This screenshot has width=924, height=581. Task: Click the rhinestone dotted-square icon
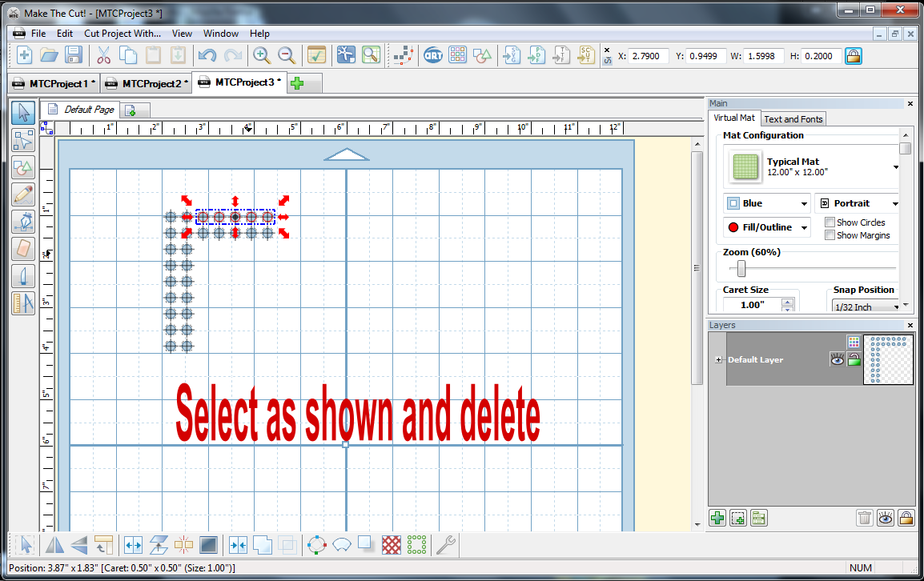(x=416, y=545)
